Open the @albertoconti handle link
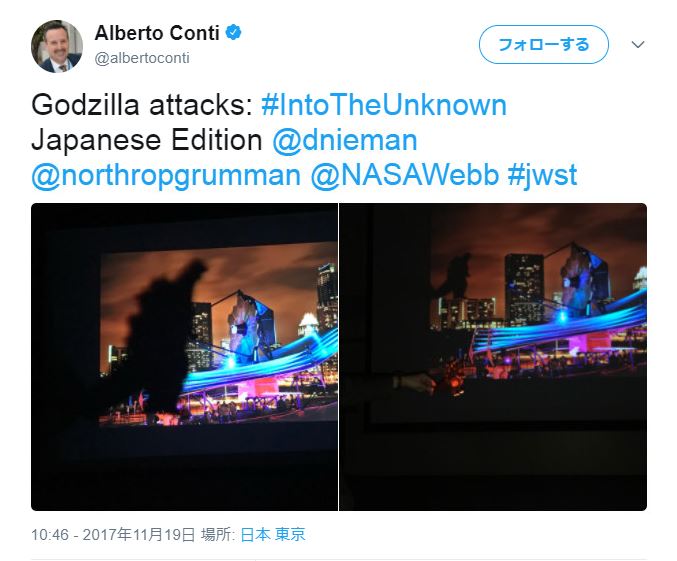The height and width of the screenshot is (561, 677). click(x=142, y=58)
